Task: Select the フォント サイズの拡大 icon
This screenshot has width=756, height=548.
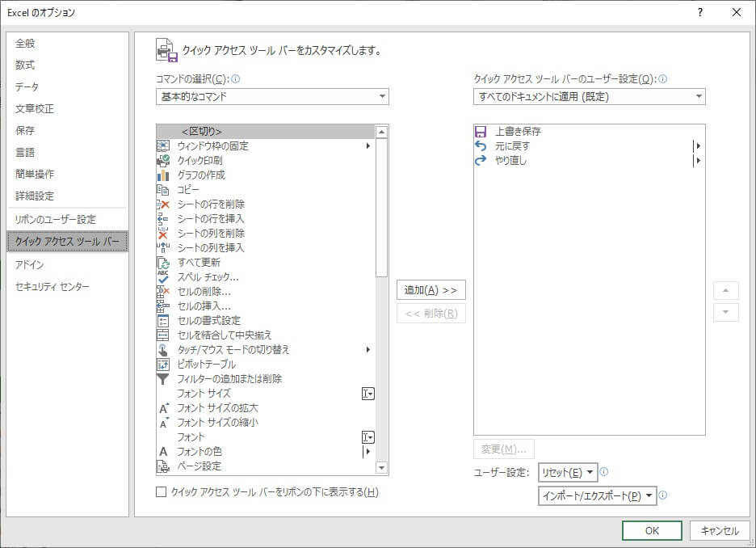Action: (x=164, y=407)
